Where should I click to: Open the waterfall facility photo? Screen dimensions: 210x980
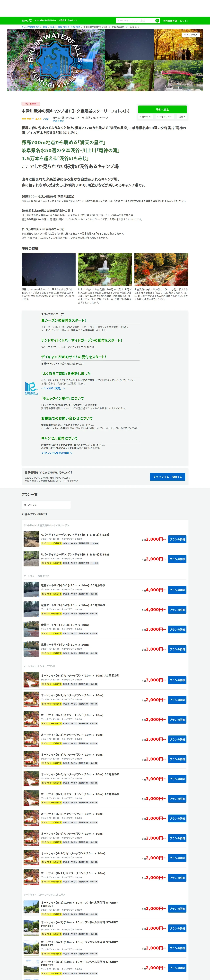pyautogui.click(x=105, y=270)
